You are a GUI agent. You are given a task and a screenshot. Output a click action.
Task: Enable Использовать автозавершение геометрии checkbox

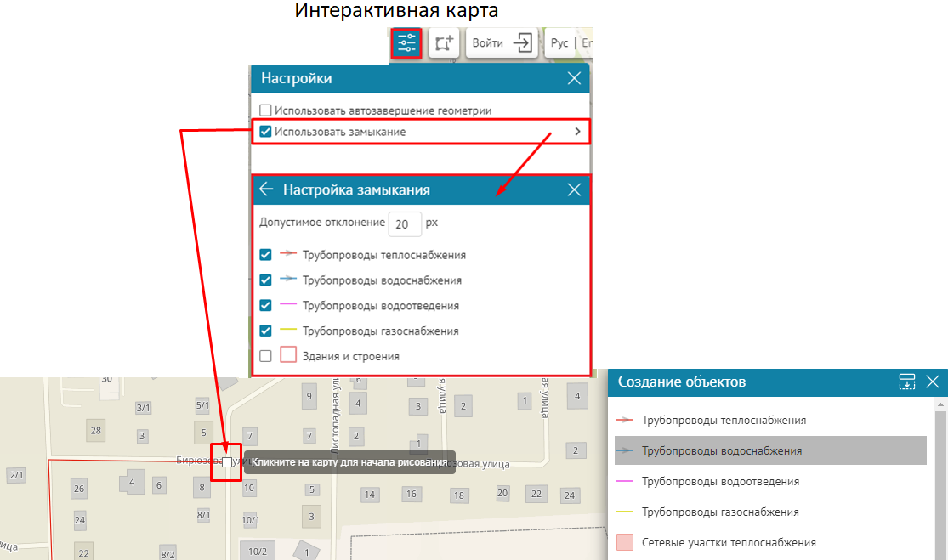(x=266, y=110)
